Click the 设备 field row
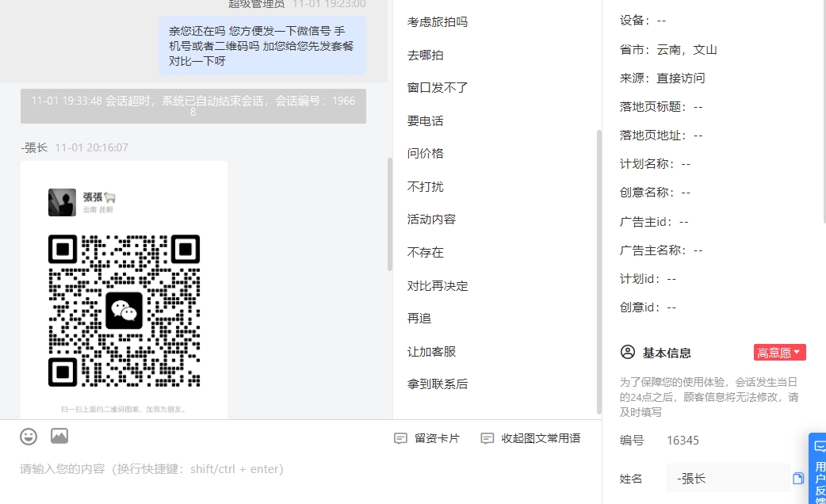 (643, 21)
